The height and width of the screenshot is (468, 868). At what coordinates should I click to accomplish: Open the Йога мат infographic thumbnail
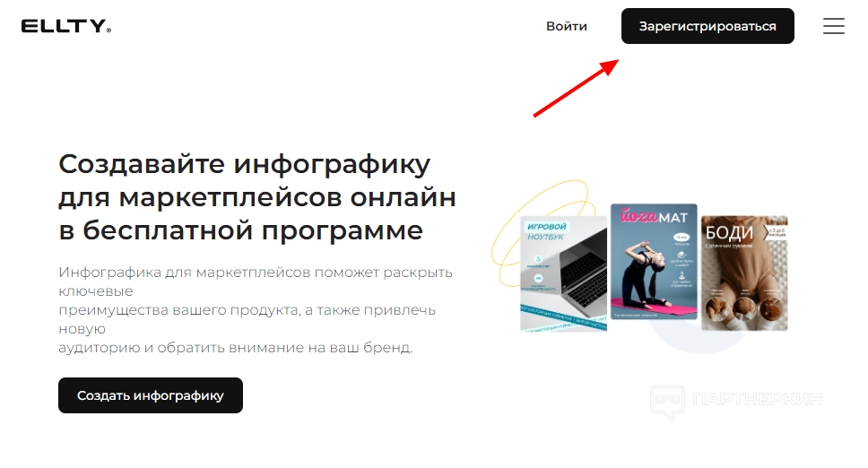pos(654,261)
